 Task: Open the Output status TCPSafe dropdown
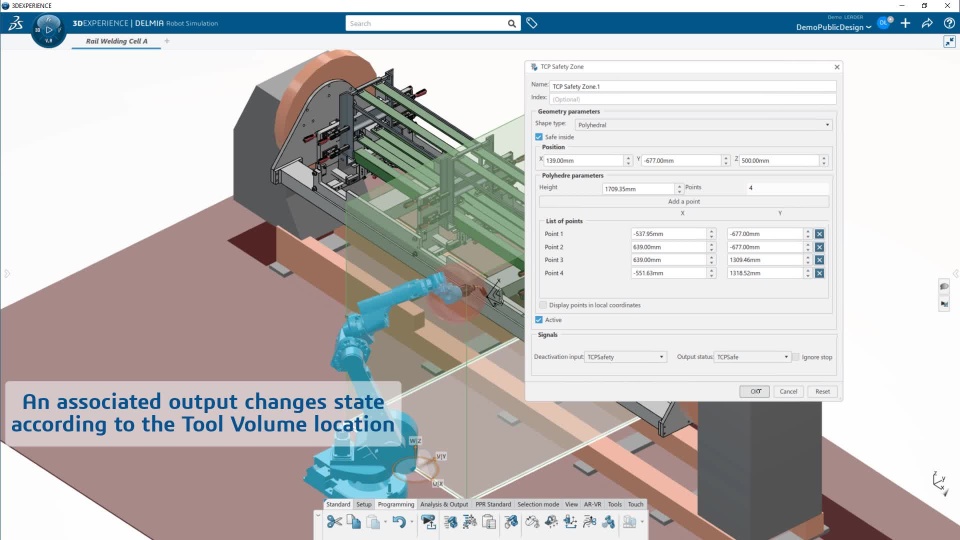[752, 357]
